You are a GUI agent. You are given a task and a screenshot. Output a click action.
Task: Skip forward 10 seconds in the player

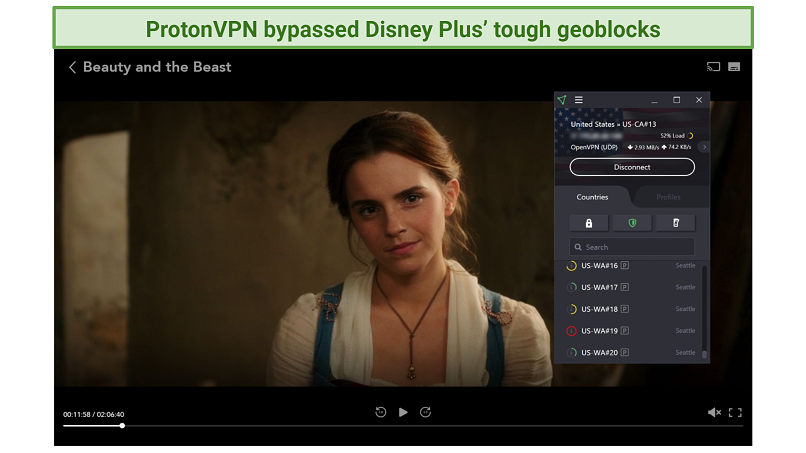425,412
